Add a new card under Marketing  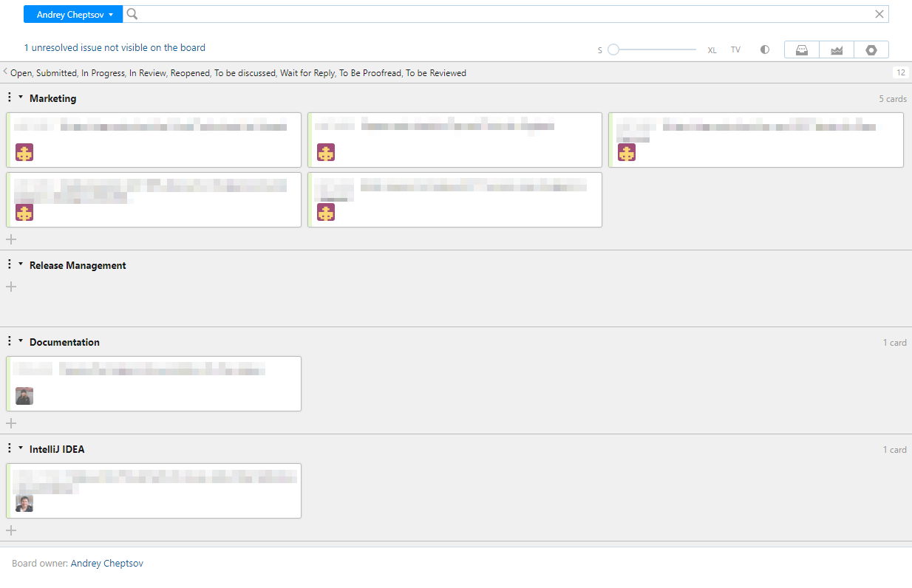[11, 239]
